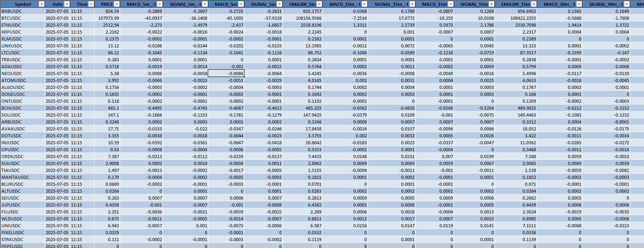
Task: Click the SOLUSDC symbol cell
Action: point(11,115)
